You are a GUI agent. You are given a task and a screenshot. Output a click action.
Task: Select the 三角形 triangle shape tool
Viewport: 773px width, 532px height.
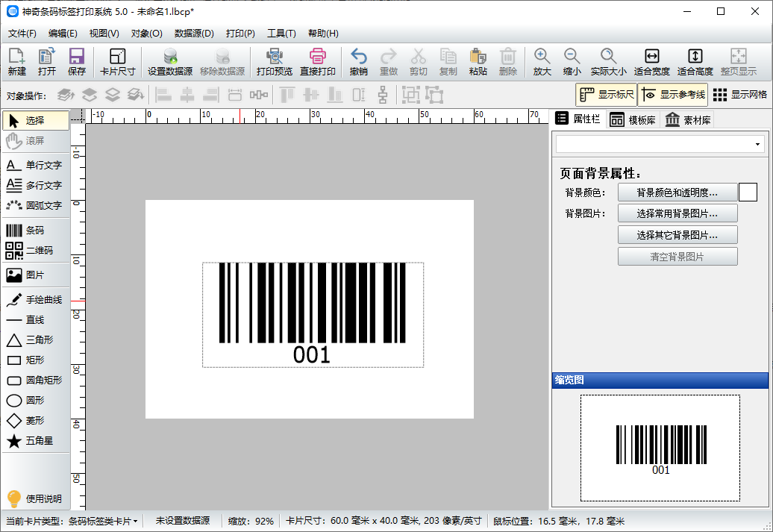point(36,340)
